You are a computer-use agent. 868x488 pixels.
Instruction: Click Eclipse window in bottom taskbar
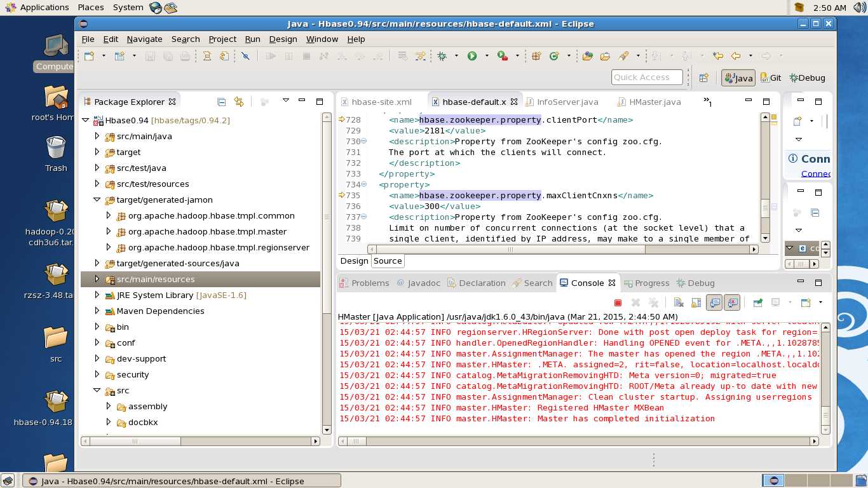tap(182, 481)
